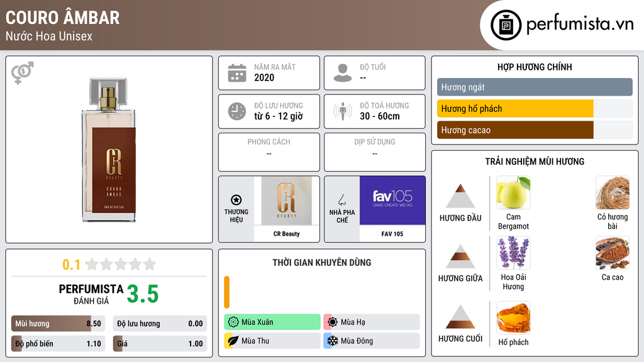Image resolution: width=644 pixels, height=362 pixels.
Task: Click the Hợp hương chính heading
Action: coord(535,67)
